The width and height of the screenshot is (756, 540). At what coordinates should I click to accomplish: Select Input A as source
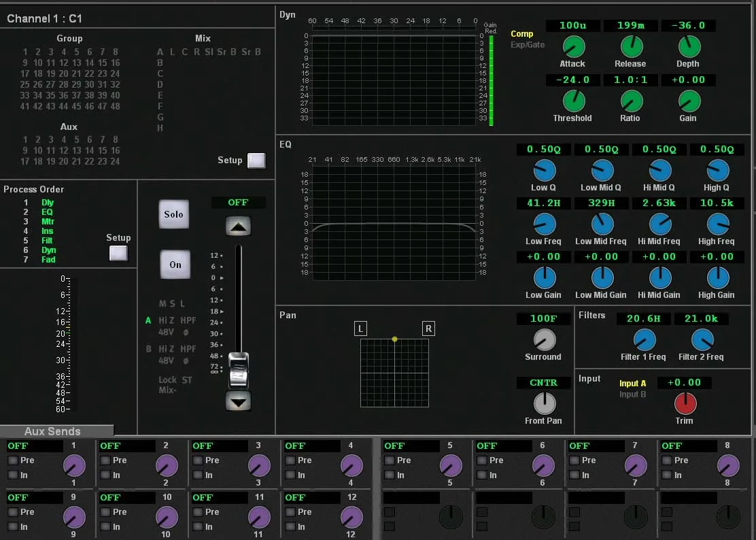pos(632,384)
